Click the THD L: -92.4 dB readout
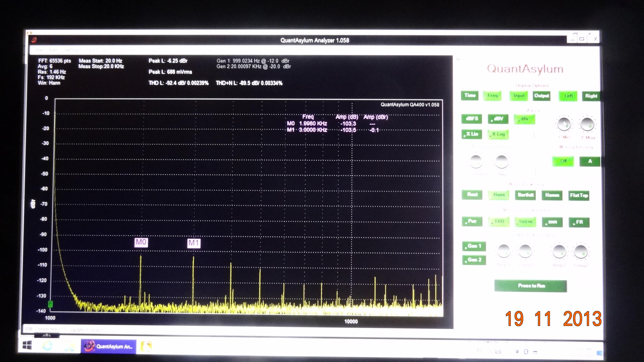The width and height of the screenshot is (644, 362). [x=179, y=83]
